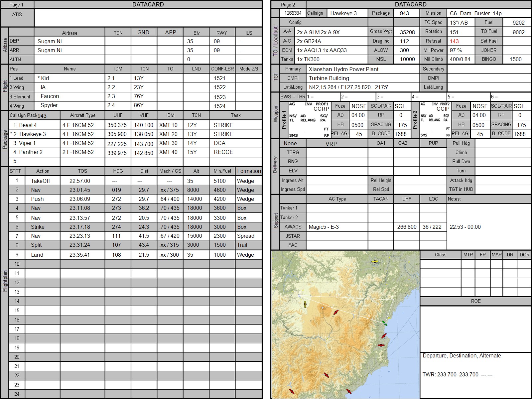Click the green airbase marker on the coast
Viewport: 532px width, 399px height.
coord(385,323)
